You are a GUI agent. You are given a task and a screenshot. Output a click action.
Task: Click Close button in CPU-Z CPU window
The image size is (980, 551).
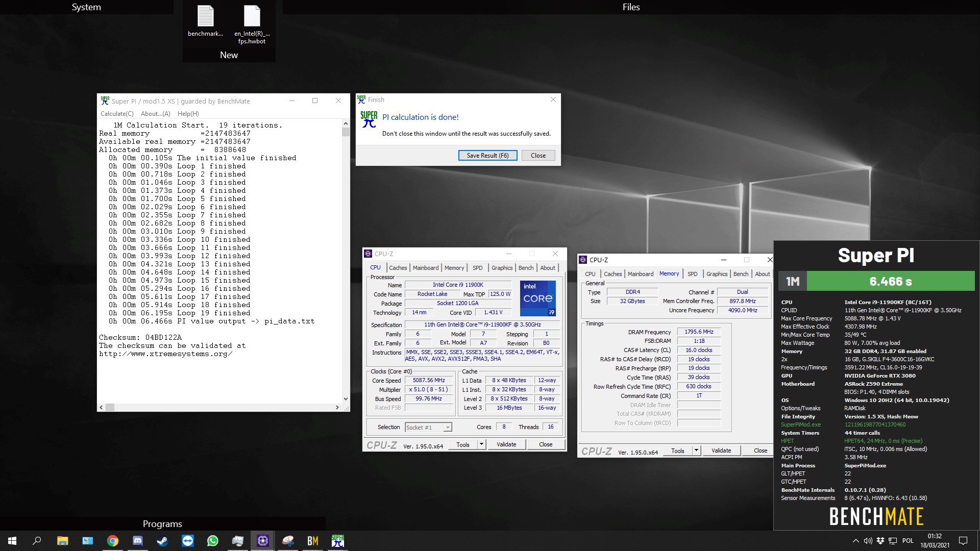pos(546,444)
